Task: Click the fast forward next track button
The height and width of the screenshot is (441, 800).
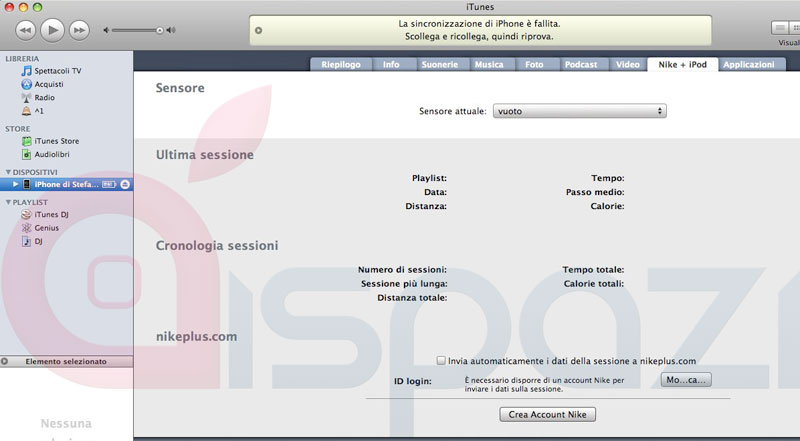Action: (79, 30)
